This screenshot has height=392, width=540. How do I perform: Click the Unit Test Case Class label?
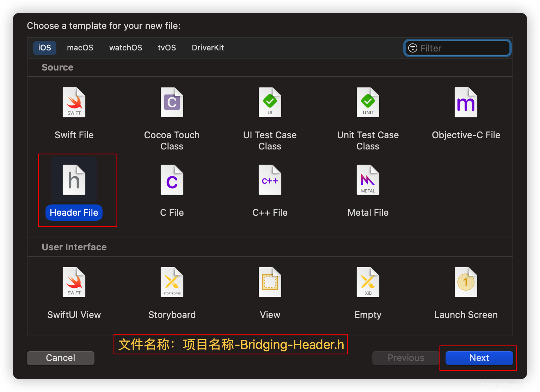[368, 141]
